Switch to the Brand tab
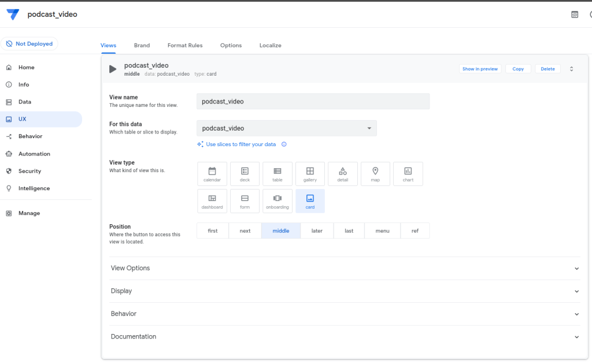 142,45
